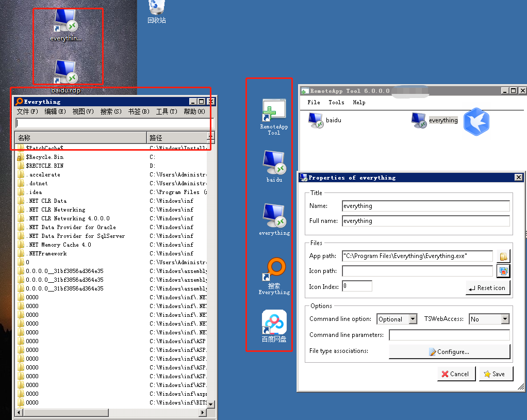Save the everything app properties
The height and width of the screenshot is (420, 527).
(496, 374)
